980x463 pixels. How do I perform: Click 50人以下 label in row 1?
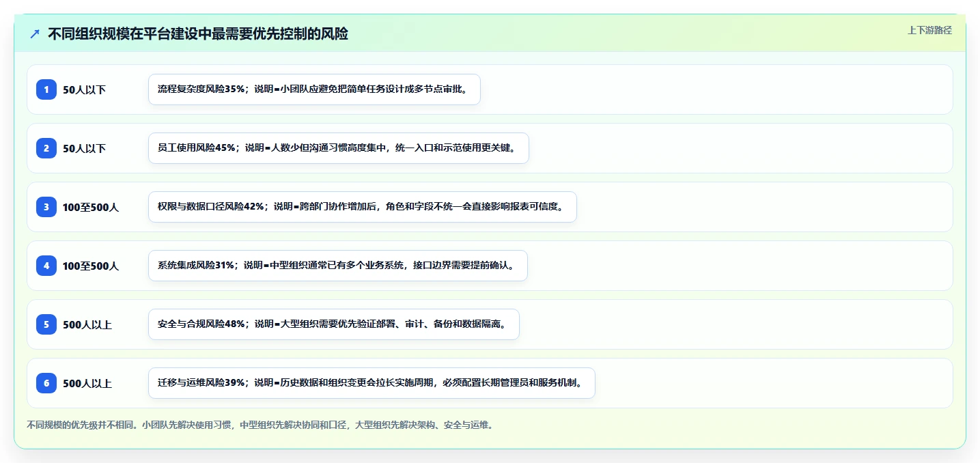84,89
